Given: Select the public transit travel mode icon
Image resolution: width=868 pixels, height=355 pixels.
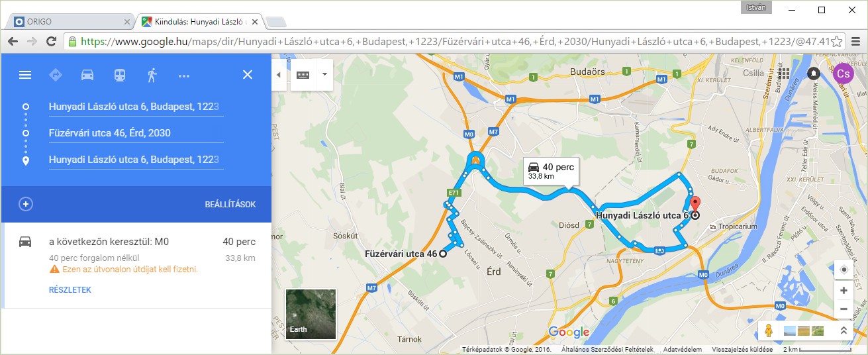Looking at the screenshot, I should (119, 75).
